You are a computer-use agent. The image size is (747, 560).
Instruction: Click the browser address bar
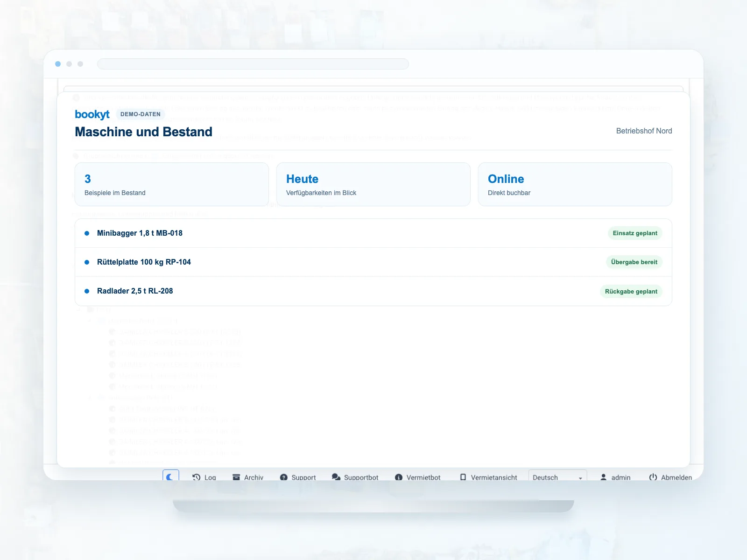pyautogui.click(x=253, y=64)
